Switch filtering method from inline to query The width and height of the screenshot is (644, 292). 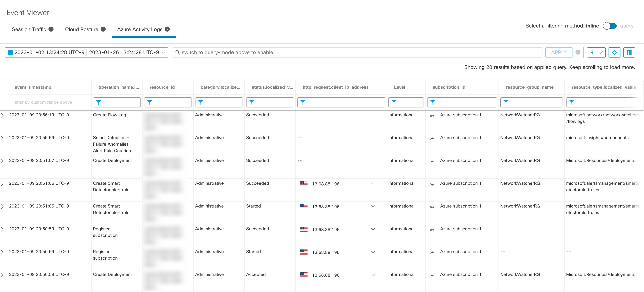pyautogui.click(x=610, y=26)
